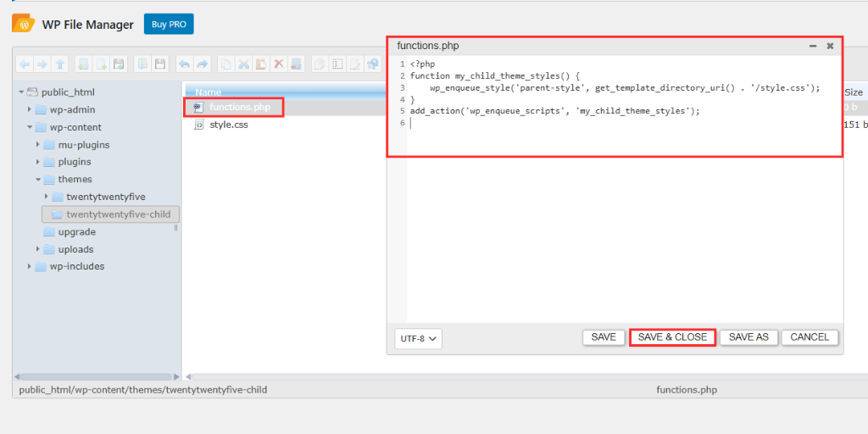Minimize the functions.php editor dialog
The image size is (868, 434).
[813, 46]
